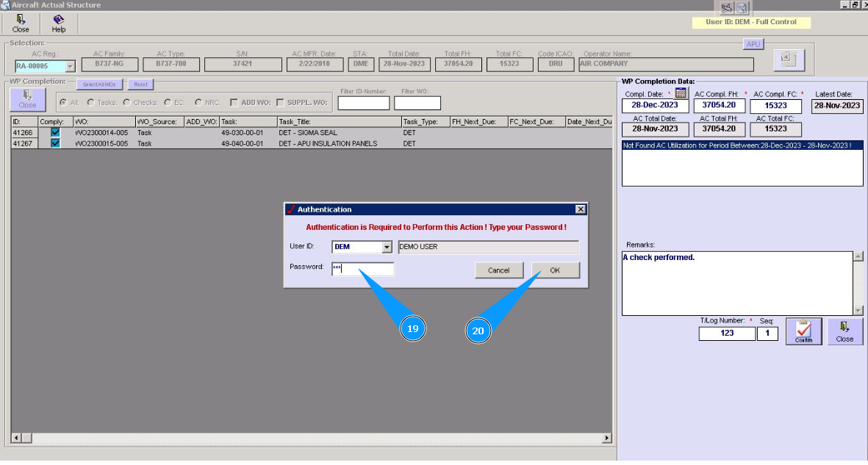This screenshot has height=465, width=868.
Task: Click the AC Compl. FH field
Action: pyautogui.click(x=719, y=105)
